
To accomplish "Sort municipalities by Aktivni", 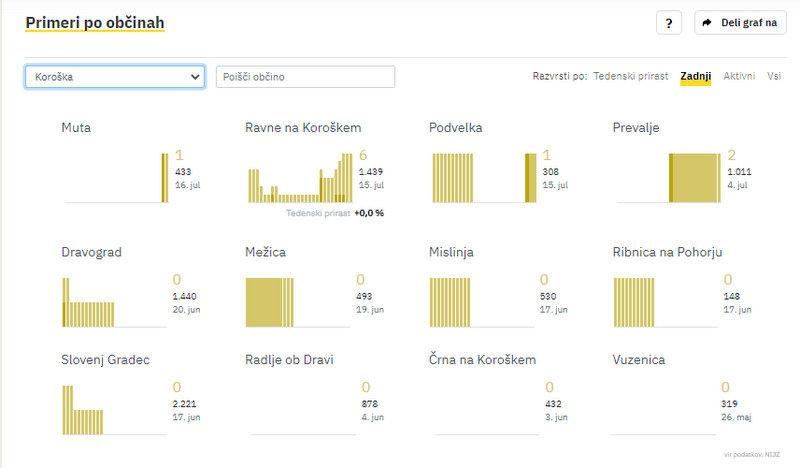I will coord(739,77).
